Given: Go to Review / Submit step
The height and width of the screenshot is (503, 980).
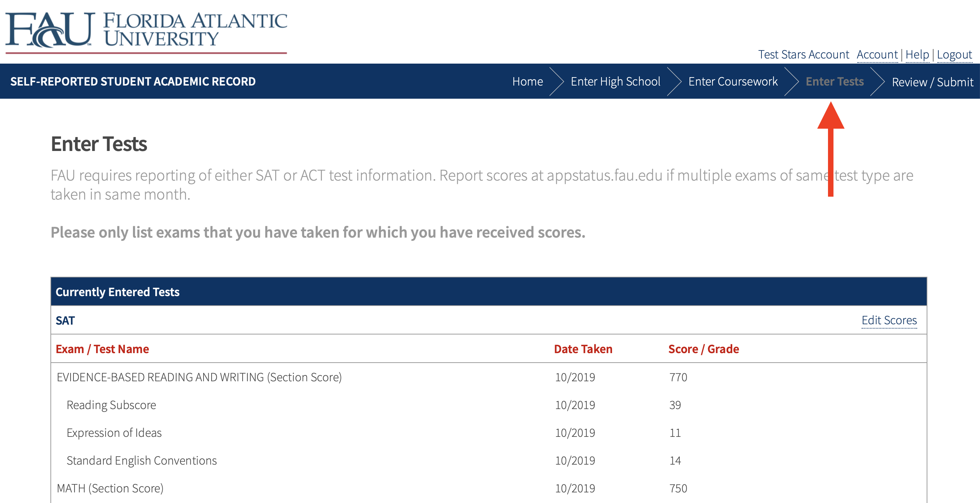Looking at the screenshot, I should tap(932, 82).
